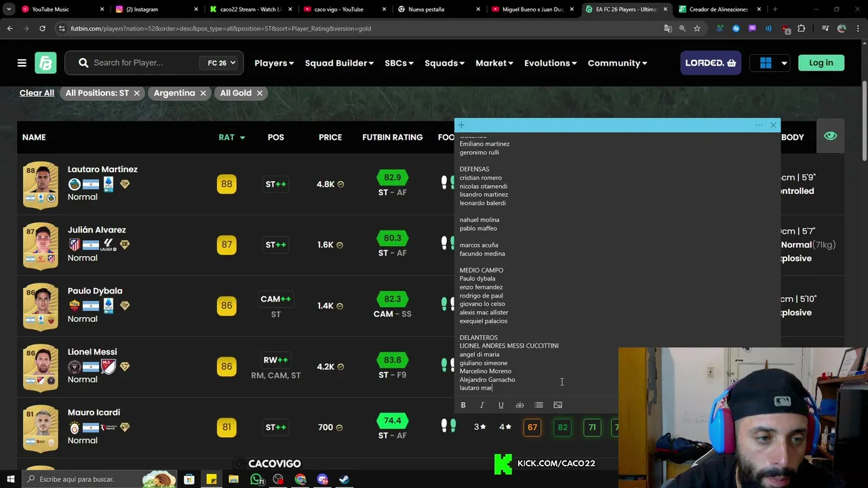The height and width of the screenshot is (488, 868).
Task: Go back in browser
Action: click(x=9, y=28)
